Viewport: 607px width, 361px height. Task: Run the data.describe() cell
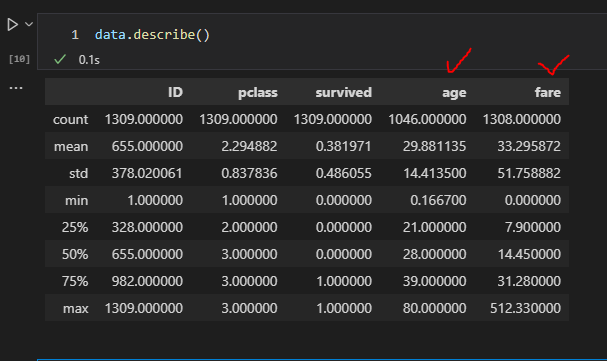pos(12,25)
